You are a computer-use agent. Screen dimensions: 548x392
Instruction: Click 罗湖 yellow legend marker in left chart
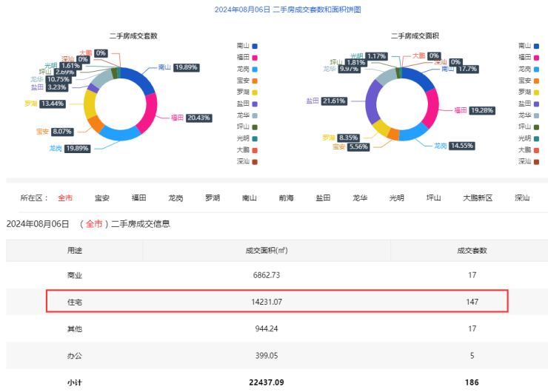click(x=255, y=92)
